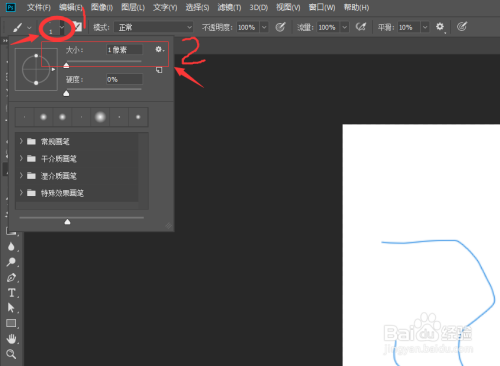500x366 pixels.
Task: Click the 流量 flow field showing 100%
Action: 328,27
